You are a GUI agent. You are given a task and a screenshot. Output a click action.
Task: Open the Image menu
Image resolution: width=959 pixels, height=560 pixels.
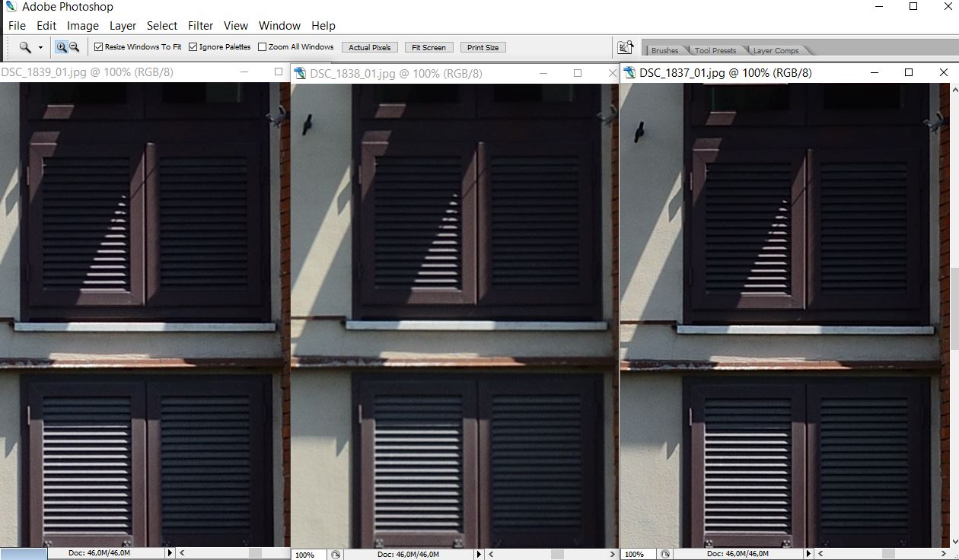pyautogui.click(x=83, y=25)
